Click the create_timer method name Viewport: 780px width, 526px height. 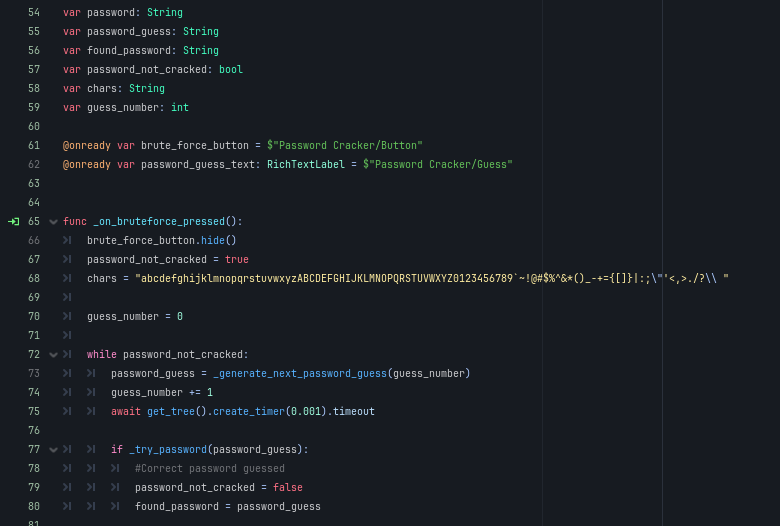pyautogui.click(x=246, y=412)
